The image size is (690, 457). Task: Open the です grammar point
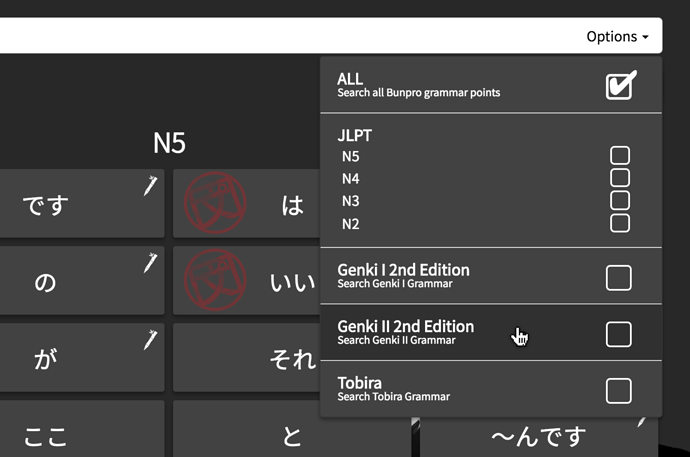tap(82, 203)
